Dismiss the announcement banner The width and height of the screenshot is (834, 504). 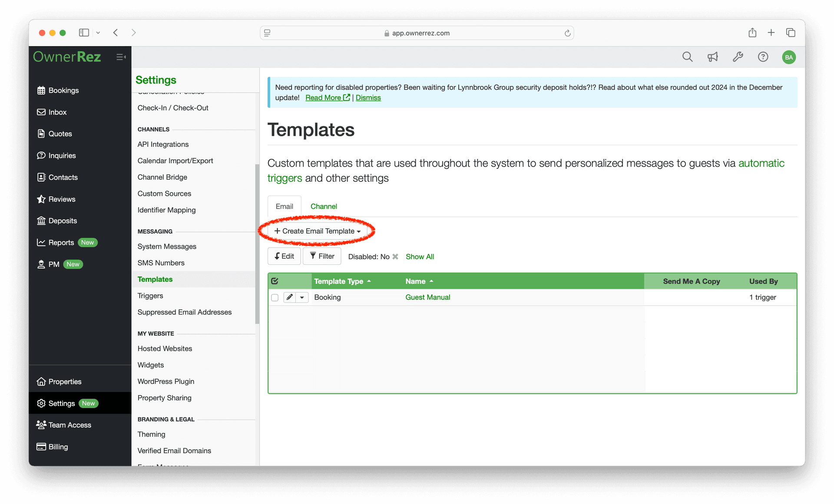[368, 98]
